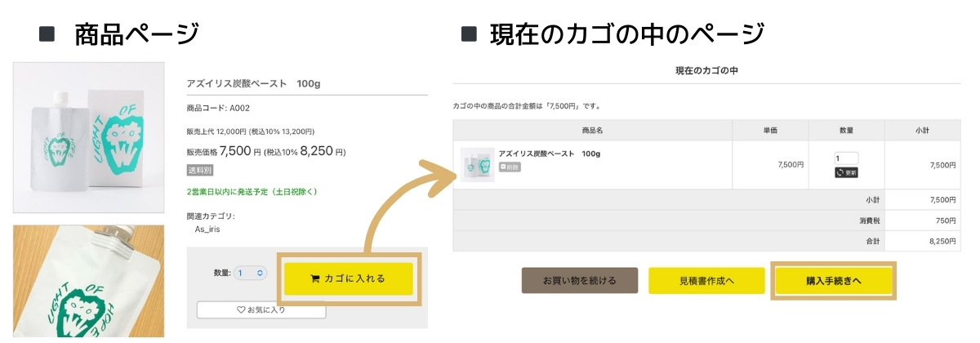View the lower product pouch photo
This screenshot has height=343, width=980.
click(88, 282)
